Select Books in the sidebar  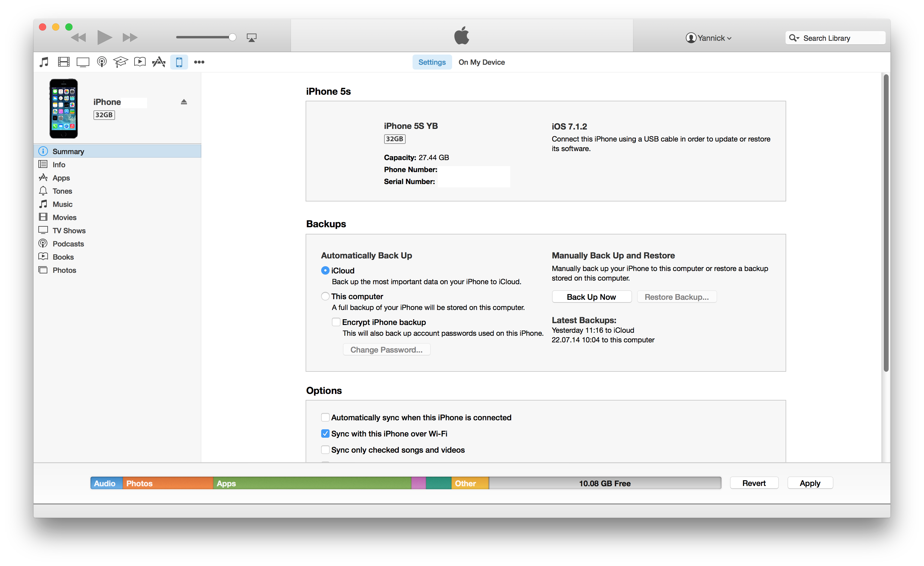[x=117, y=257]
